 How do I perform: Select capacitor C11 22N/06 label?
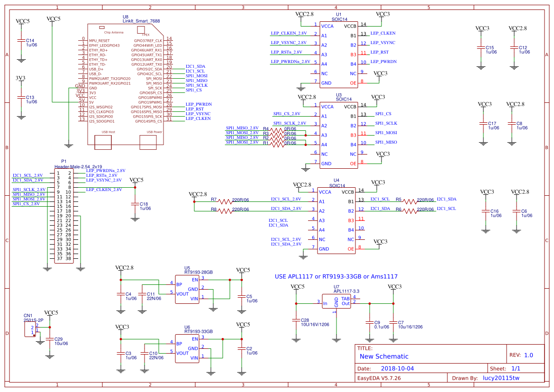coord(154,296)
